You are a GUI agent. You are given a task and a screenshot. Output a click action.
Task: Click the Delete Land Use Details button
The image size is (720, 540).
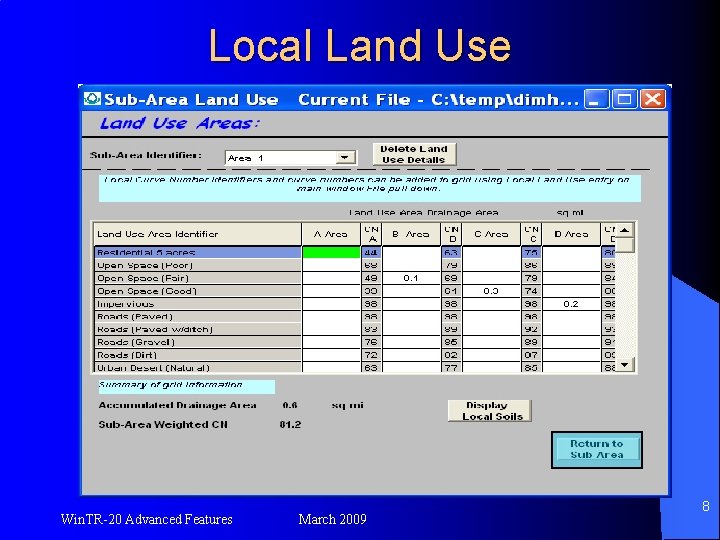click(x=414, y=154)
